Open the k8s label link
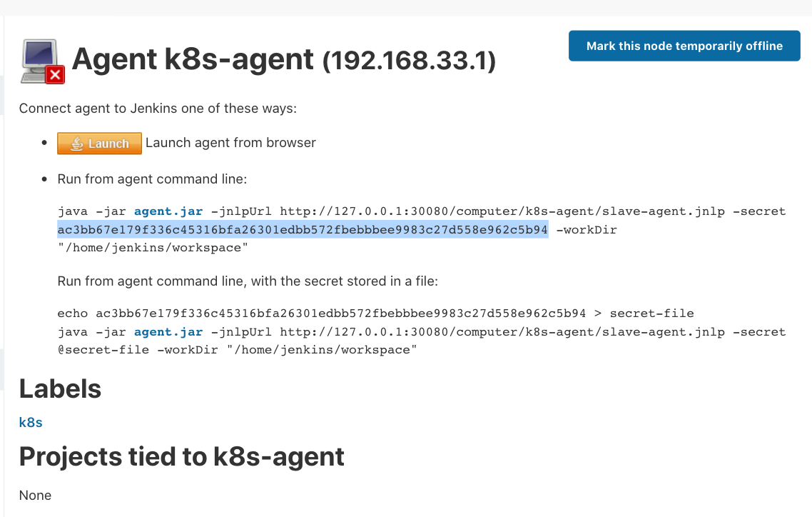The image size is (812, 517). click(31, 422)
